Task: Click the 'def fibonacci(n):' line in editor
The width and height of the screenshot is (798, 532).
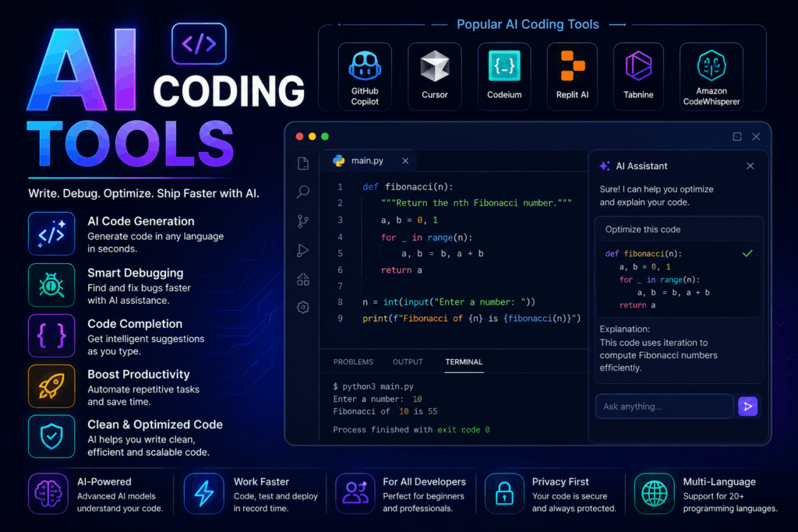Action: (x=408, y=187)
